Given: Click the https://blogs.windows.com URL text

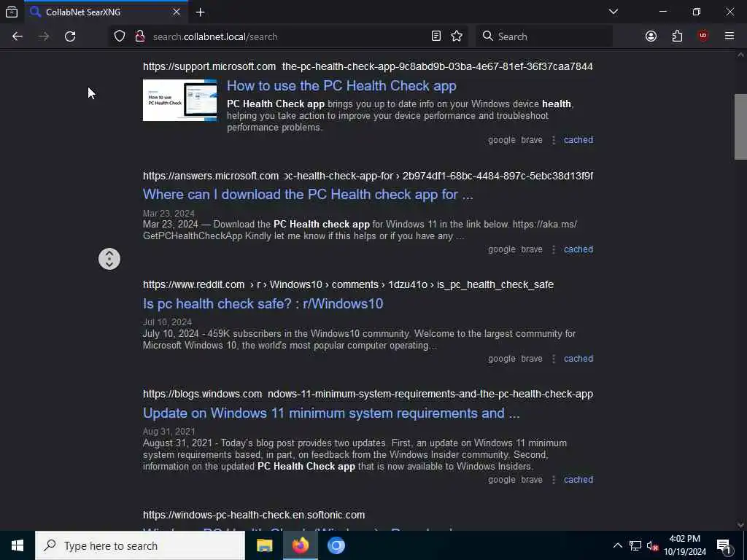Looking at the screenshot, I should (203, 394).
